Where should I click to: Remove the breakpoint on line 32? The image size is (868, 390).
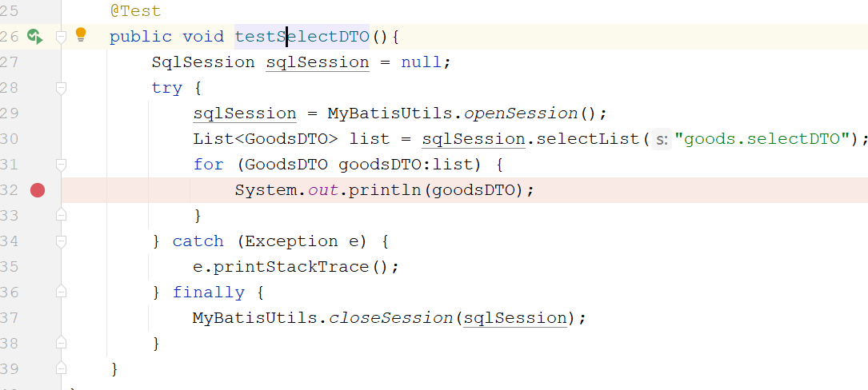38,189
